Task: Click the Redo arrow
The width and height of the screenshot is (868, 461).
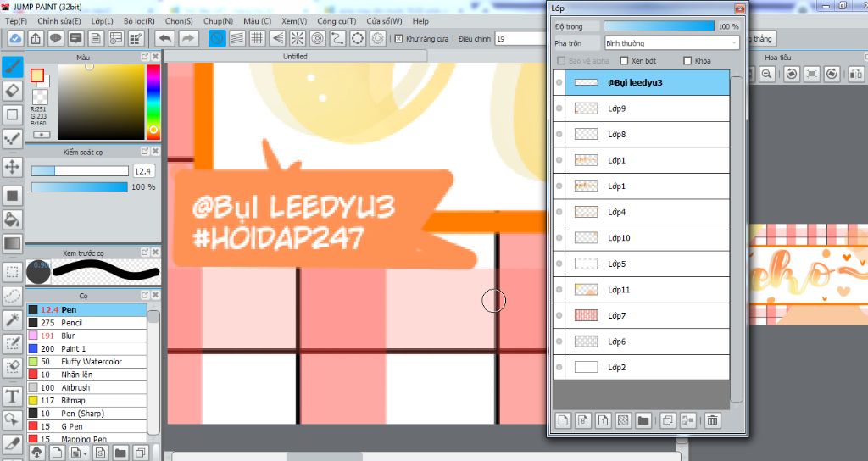Action: click(x=188, y=38)
